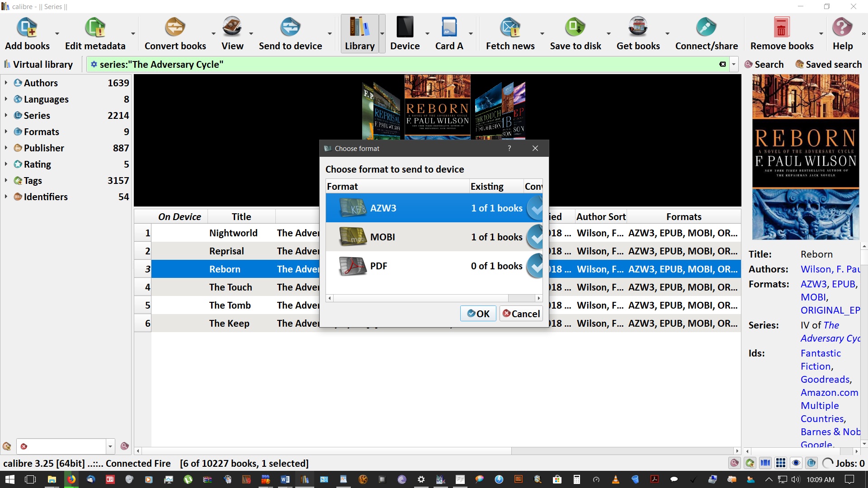This screenshot has width=868, height=488.
Task: Toggle the cover grid view button
Action: (x=781, y=463)
